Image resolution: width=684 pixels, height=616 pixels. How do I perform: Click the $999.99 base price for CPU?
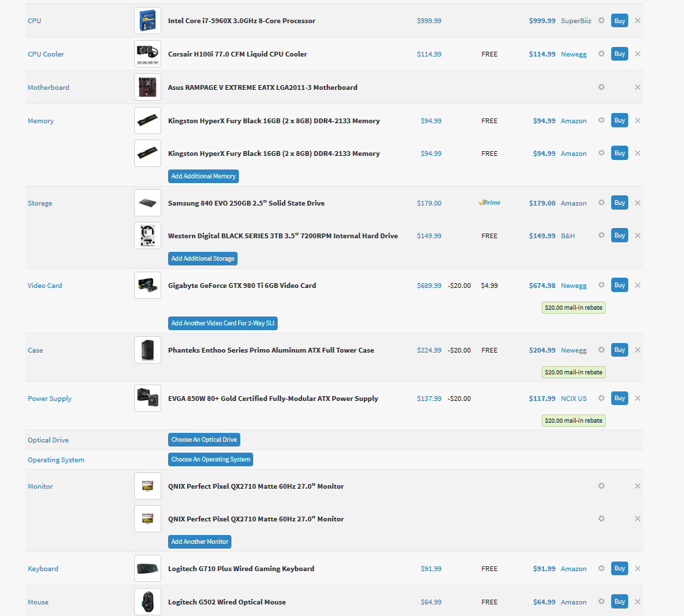[x=429, y=20]
